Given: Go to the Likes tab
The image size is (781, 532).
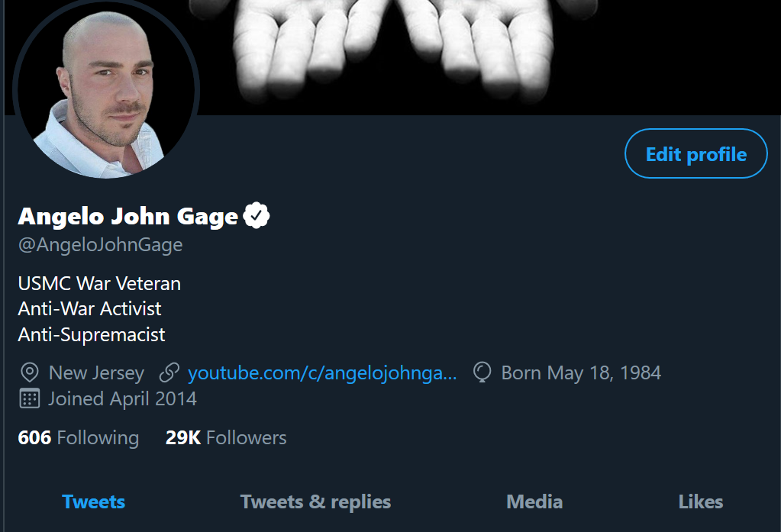Looking at the screenshot, I should 700,501.
